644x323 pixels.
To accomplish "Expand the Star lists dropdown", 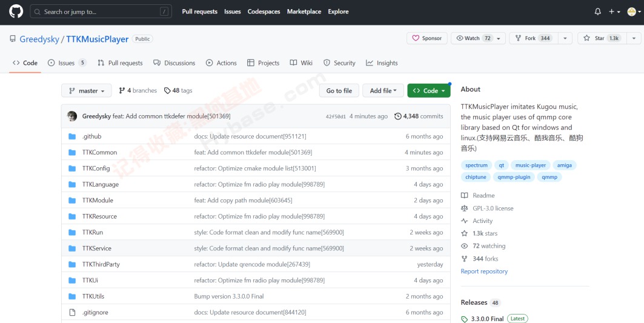I will tap(634, 38).
